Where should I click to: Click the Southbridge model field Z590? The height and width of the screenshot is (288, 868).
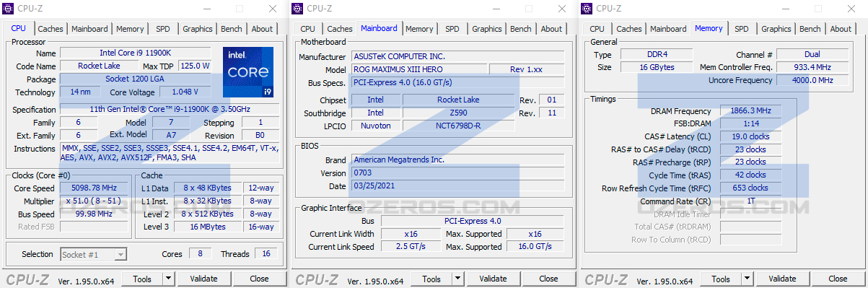click(458, 113)
